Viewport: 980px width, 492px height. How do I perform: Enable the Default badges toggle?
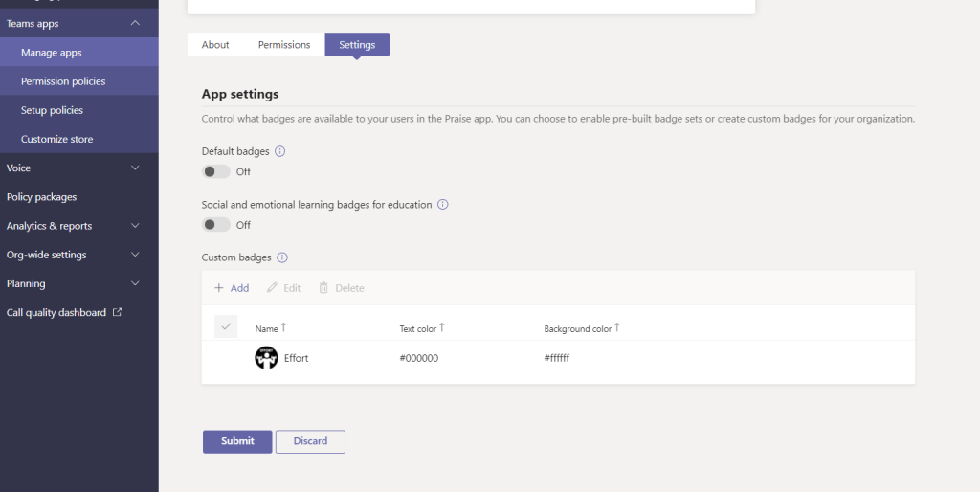coord(216,171)
